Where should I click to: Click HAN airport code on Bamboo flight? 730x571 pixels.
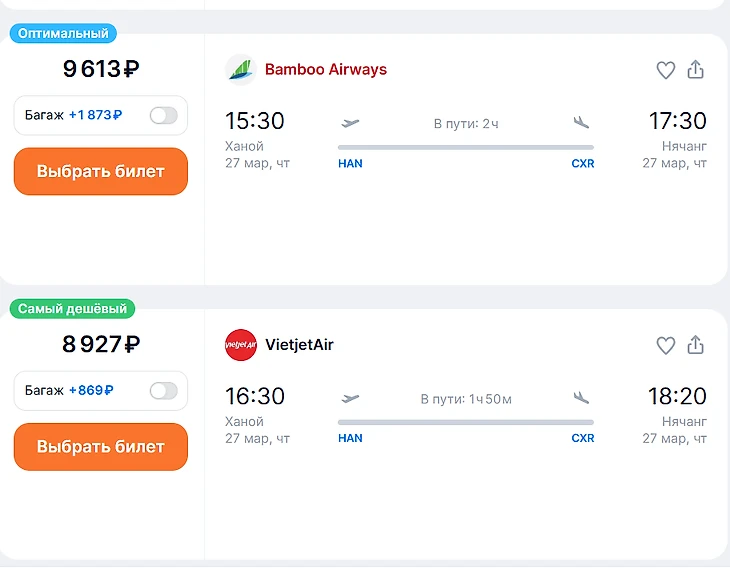point(350,163)
